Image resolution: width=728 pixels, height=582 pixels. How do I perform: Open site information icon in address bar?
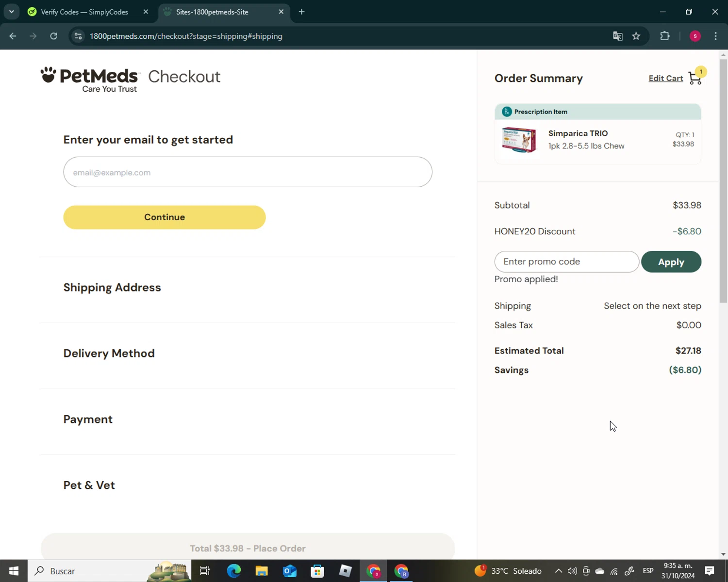tap(78, 36)
